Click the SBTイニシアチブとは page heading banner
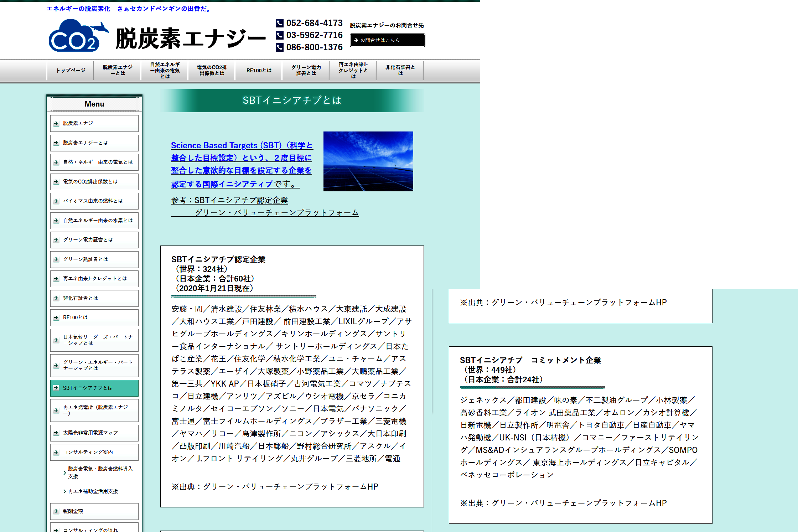Image resolution: width=798 pixels, height=532 pixels. pos(292,100)
